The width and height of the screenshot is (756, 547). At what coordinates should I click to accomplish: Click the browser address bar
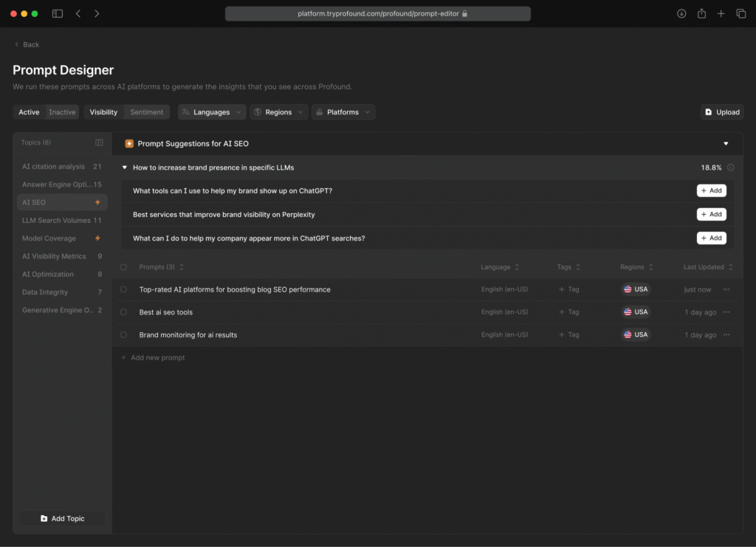[378, 13]
